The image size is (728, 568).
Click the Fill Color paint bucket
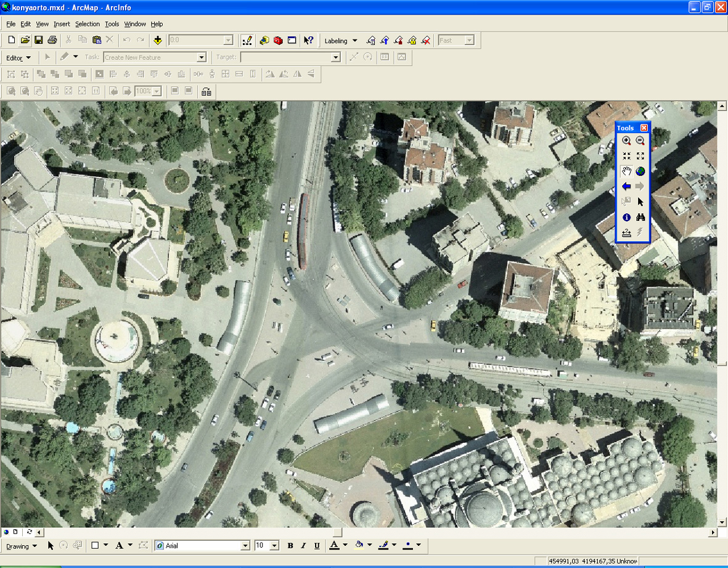pos(359,545)
